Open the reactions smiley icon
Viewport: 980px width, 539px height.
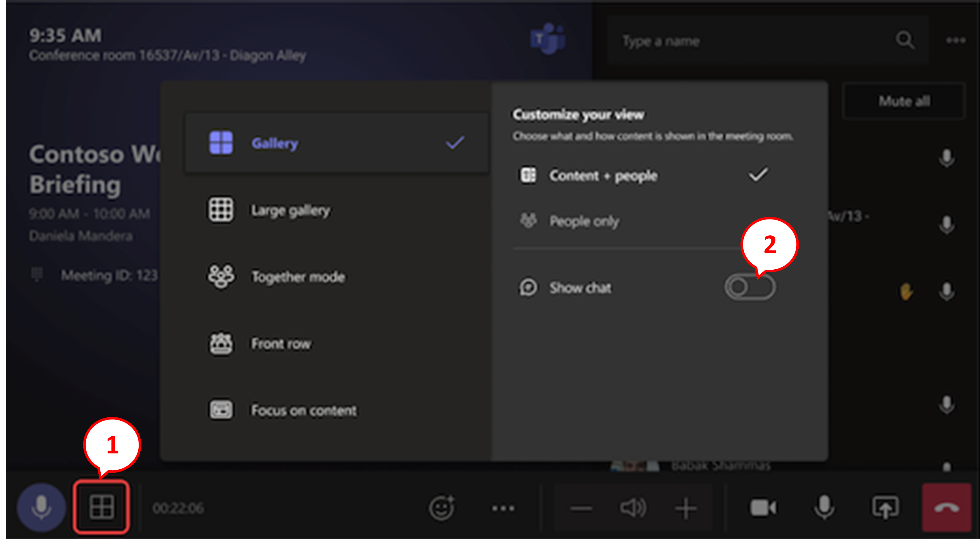point(441,508)
